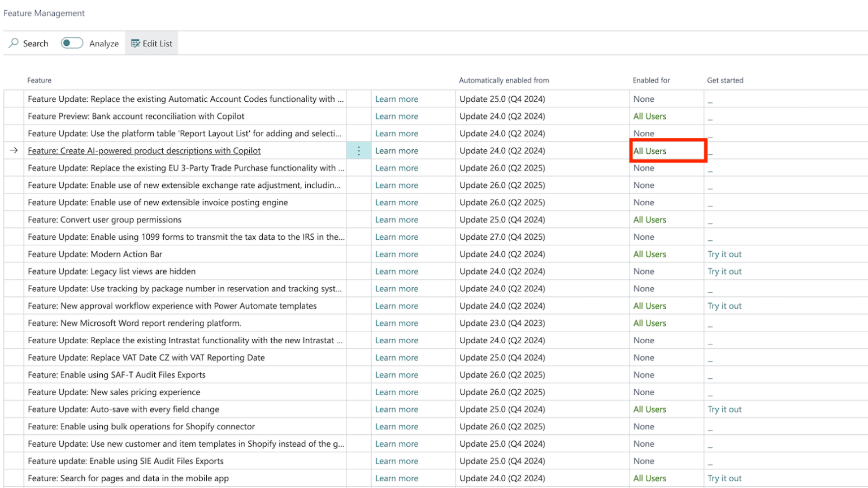The height and width of the screenshot is (488, 868).
Task: Click Try it out for Search pages in mobile app
Action: click(x=724, y=478)
